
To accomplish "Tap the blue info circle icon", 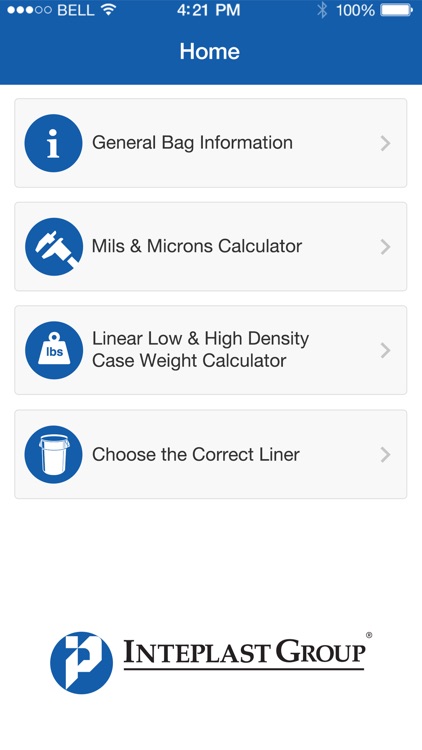I will 53,143.
